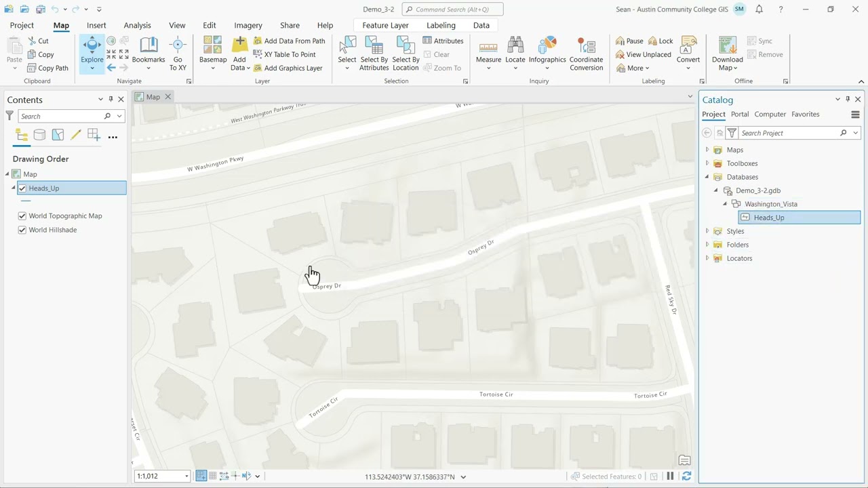Expand the Folders node in Catalog

pyautogui.click(x=707, y=245)
